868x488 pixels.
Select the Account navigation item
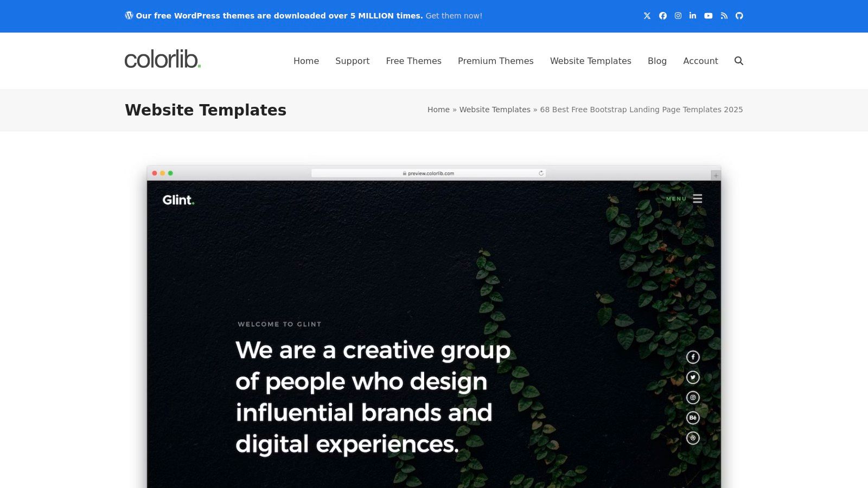[700, 61]
